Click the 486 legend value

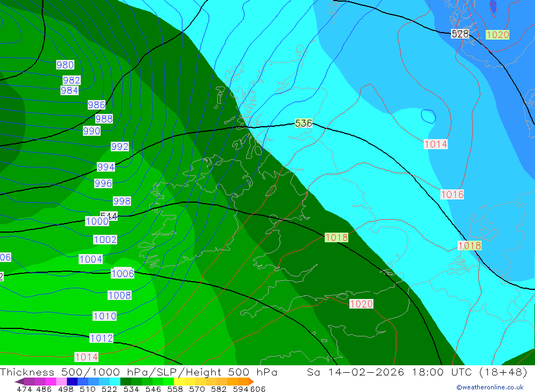pos(44,389)
